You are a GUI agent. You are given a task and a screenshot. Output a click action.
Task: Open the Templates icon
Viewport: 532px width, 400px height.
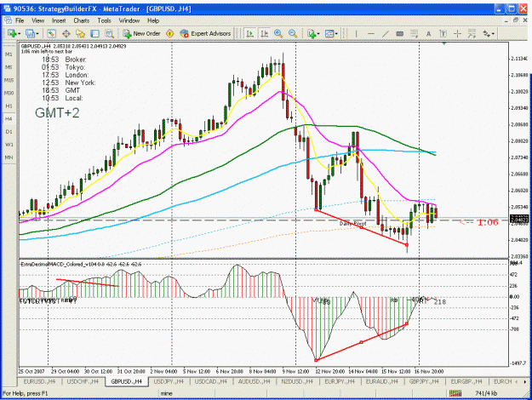(x=329, y=33)
